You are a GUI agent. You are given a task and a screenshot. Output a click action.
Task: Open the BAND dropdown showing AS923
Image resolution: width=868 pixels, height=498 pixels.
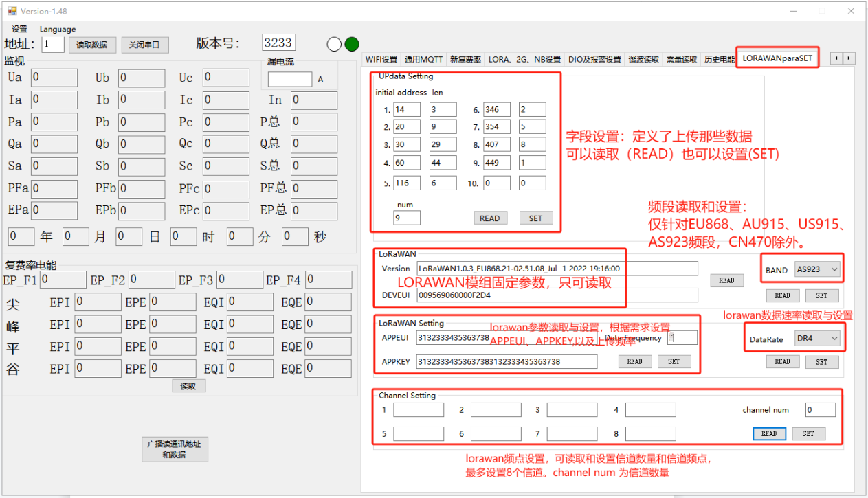point(817,270)
